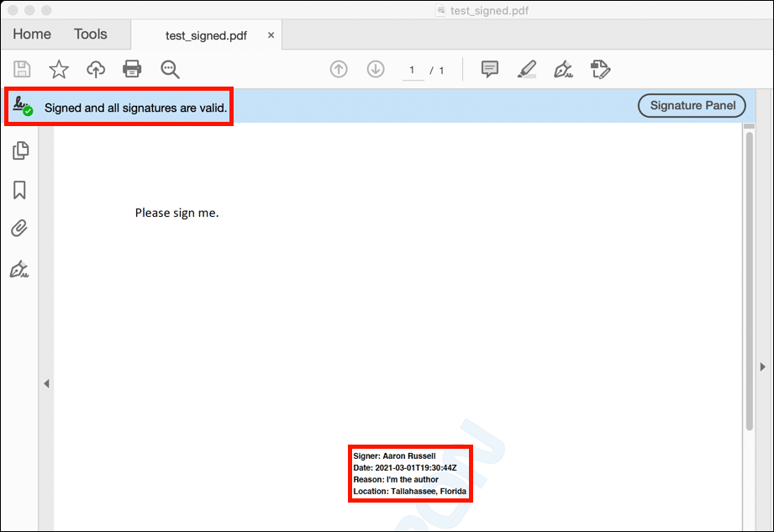The height and width of the screenshot is (532, 774).
Task: Click the current page number field
Action: coord(413,70)
